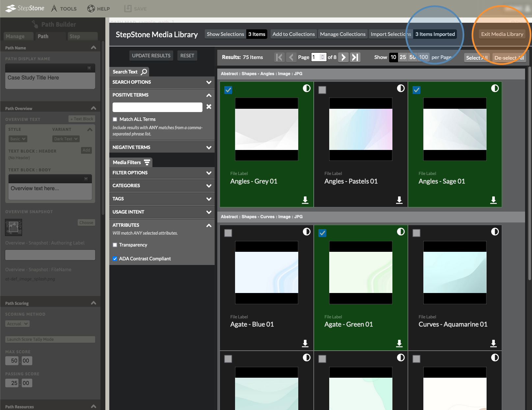
Task: Click Show Selections button
Action: coord(225,34)
